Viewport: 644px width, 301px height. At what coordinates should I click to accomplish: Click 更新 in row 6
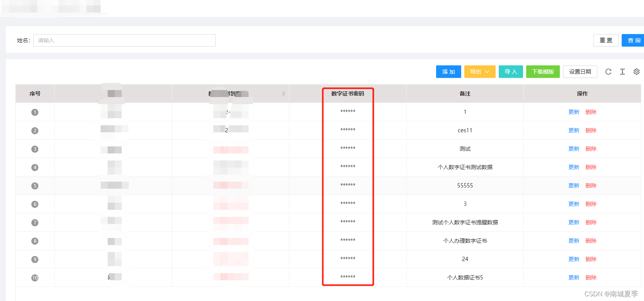tap(574, 204)
